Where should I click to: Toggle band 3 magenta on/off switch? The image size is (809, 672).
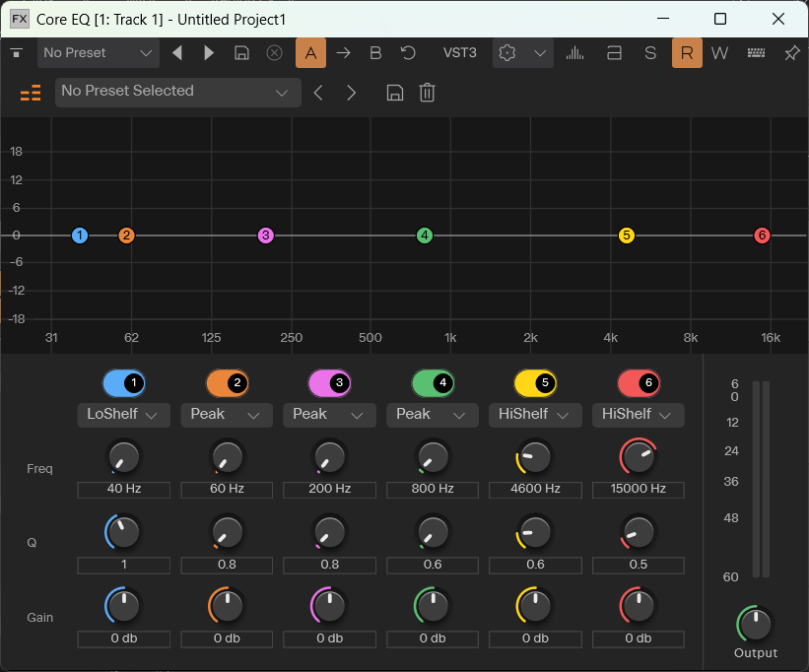click(x=330, y=383)
